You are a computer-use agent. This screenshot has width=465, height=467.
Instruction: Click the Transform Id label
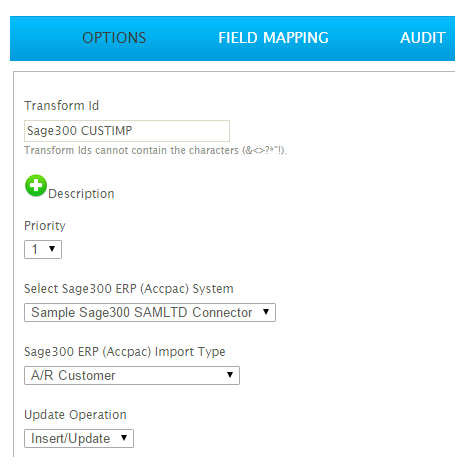(x=62, y=106)
